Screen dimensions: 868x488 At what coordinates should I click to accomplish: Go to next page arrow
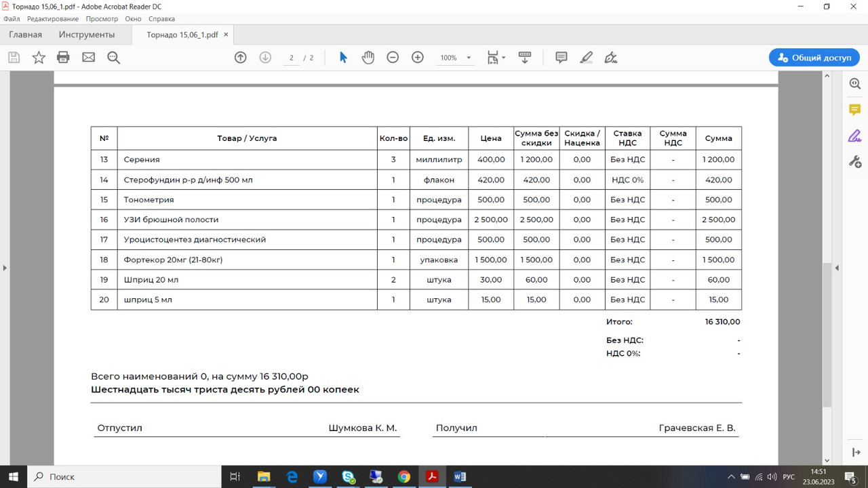265,58
